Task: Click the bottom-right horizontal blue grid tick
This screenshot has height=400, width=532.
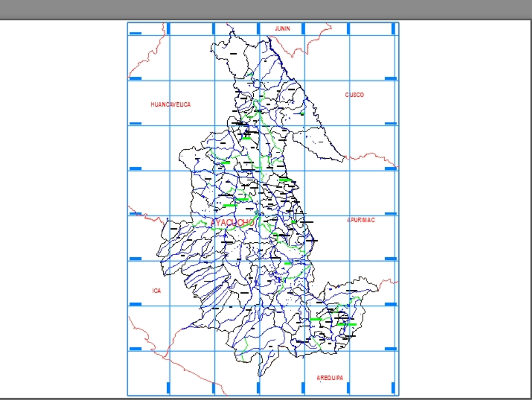Action: coord(390,349)
